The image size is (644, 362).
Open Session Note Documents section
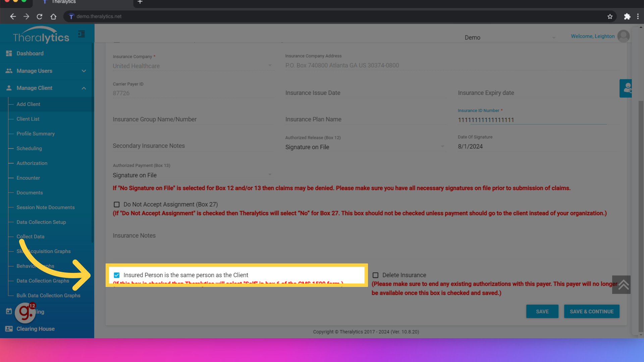(46, 207)
